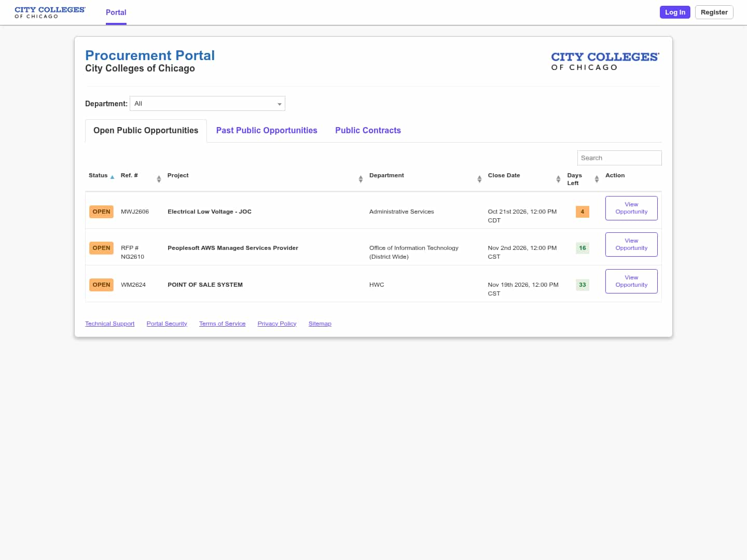Click the 'Nov 19th 2026, 12:00 PM' close date

523,289
